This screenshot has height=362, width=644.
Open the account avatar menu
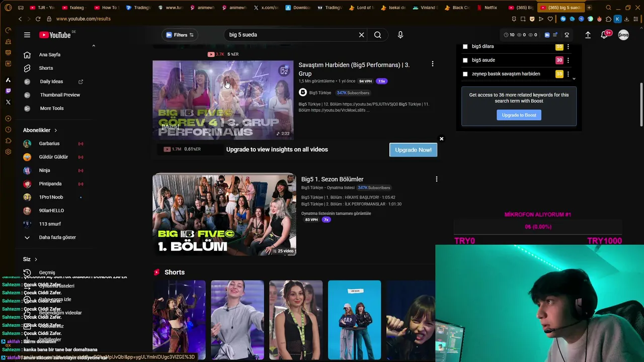pyautogui.click(x=623, y=35)
